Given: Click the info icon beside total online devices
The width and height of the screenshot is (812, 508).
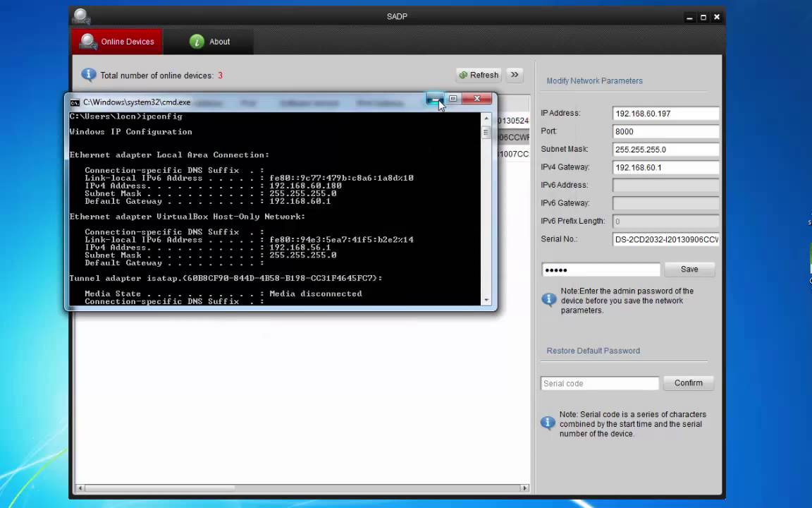Looking at the screenshot, I should [89, 75].
